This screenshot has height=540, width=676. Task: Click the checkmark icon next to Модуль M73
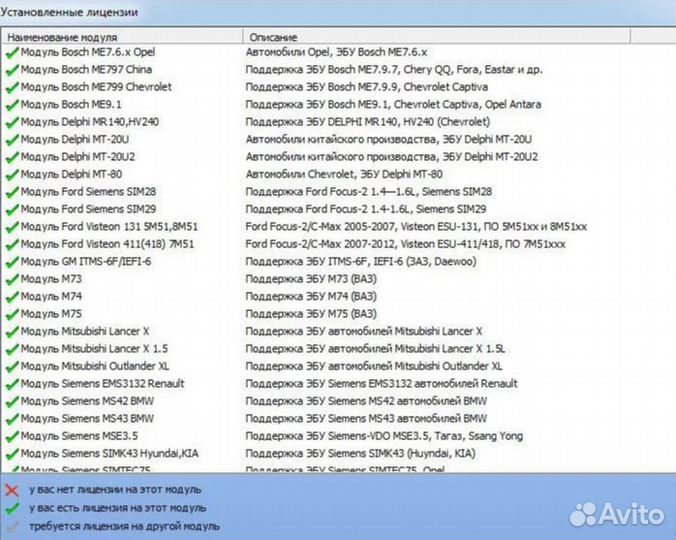(12, 279)
